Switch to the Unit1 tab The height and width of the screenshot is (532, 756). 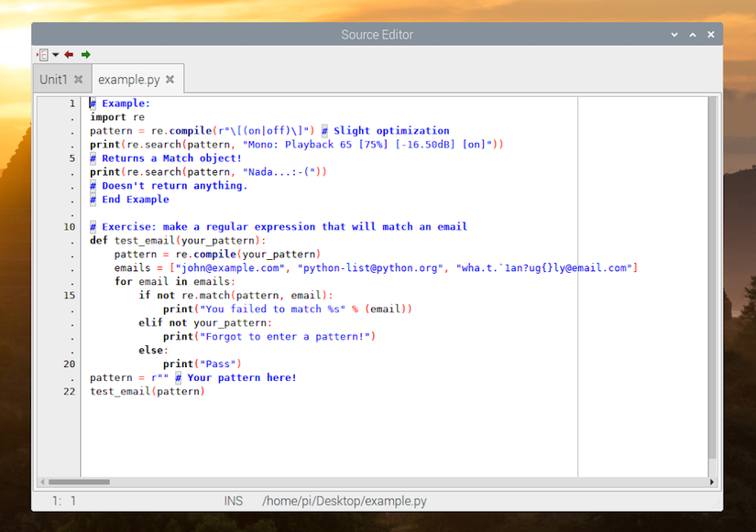(x=52, y=79)
